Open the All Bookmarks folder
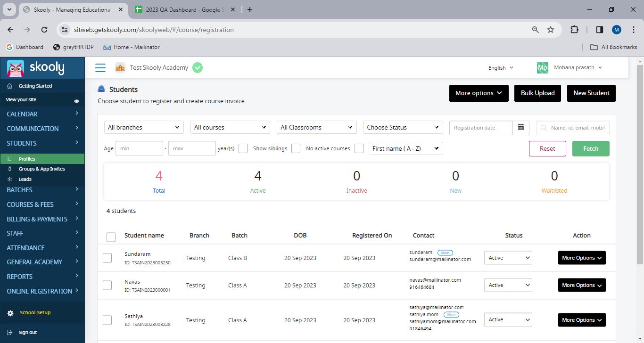Screen dimensions: 644x343 pyautogui.click(x=614, y=47)
